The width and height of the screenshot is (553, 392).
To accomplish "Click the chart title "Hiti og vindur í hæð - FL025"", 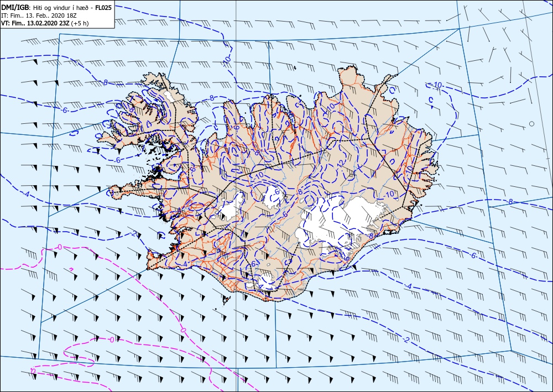I will [72, 7].
